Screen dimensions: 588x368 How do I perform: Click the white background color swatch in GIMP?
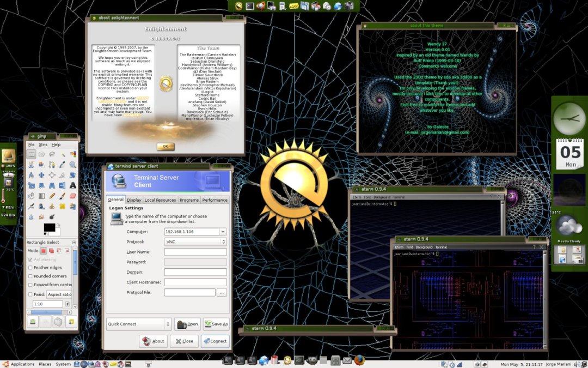pyautogui.click(x=56, y=232)
